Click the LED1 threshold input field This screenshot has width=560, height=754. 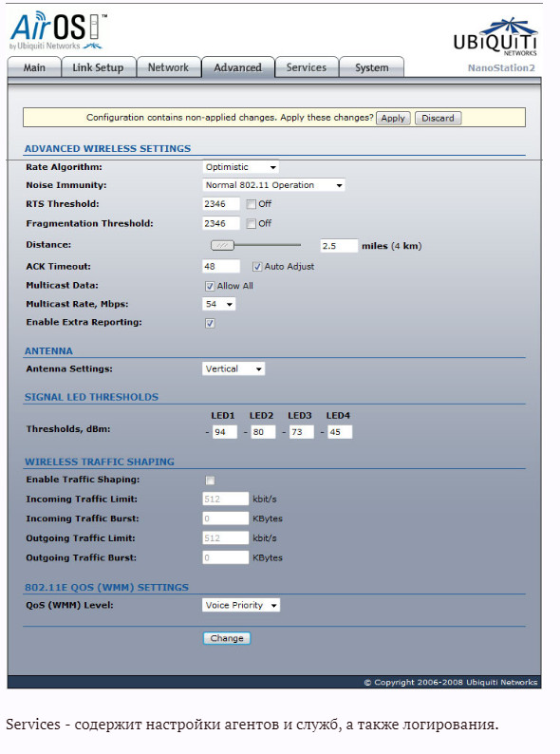225,432
